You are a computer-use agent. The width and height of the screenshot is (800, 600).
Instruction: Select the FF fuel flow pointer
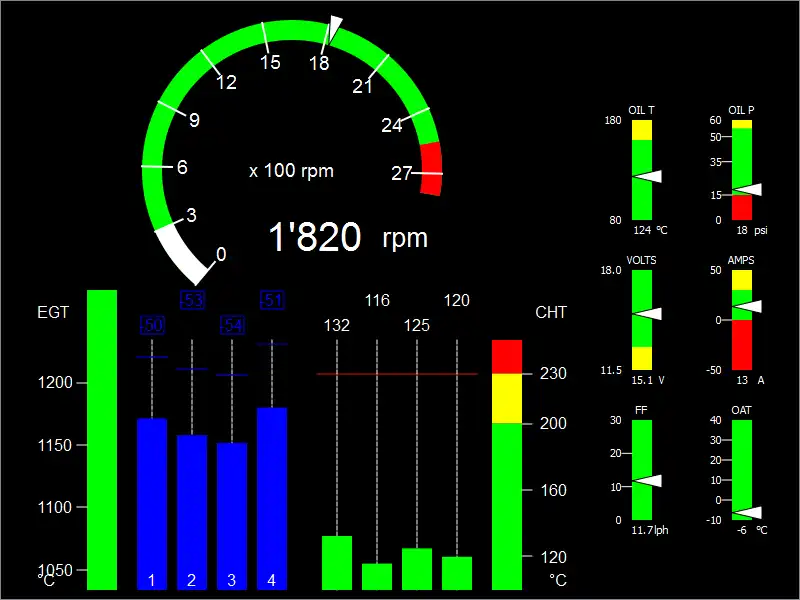(647, 481)
